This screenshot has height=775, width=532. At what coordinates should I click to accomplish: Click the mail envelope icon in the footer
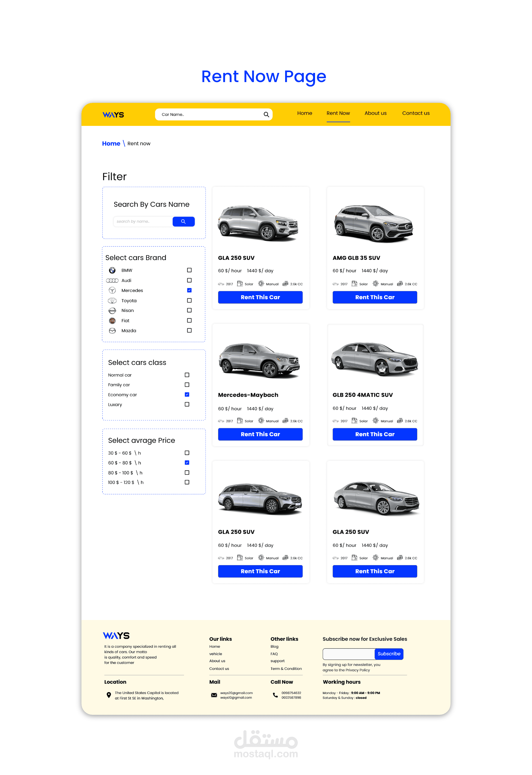214,695
